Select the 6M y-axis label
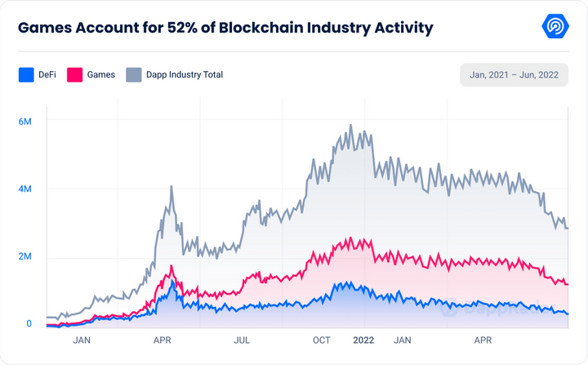588x365 pixels. (25, 122)
